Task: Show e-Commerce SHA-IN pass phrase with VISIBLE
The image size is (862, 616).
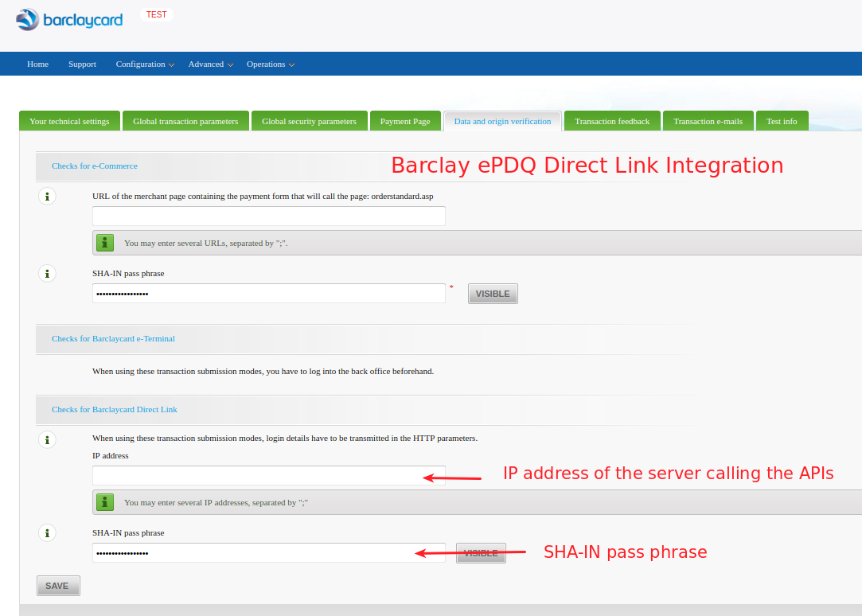Action: click(x=493, y=294)
